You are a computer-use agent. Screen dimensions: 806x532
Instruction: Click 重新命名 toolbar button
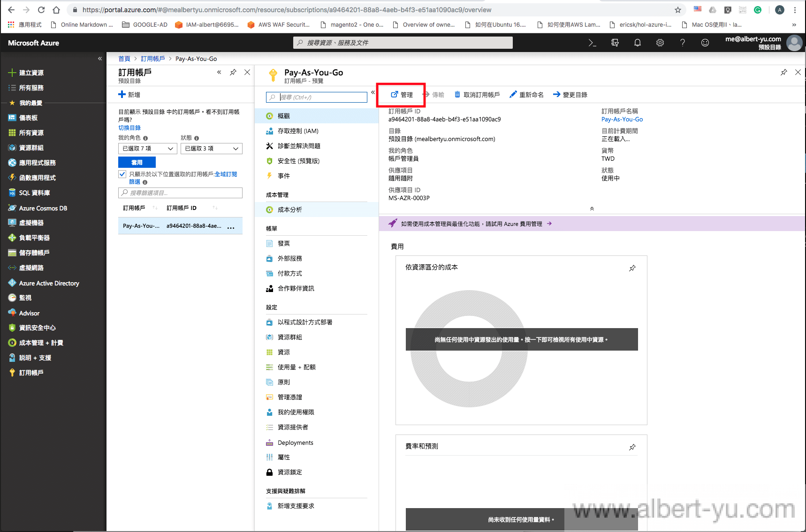[x=526, y=95]
